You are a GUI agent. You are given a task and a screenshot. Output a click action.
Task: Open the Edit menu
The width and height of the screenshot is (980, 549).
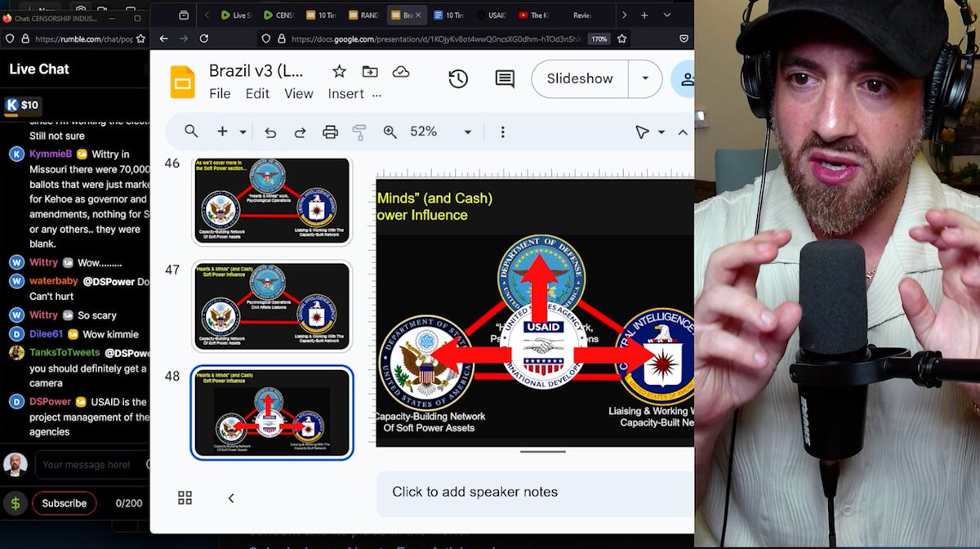point(257,94)
